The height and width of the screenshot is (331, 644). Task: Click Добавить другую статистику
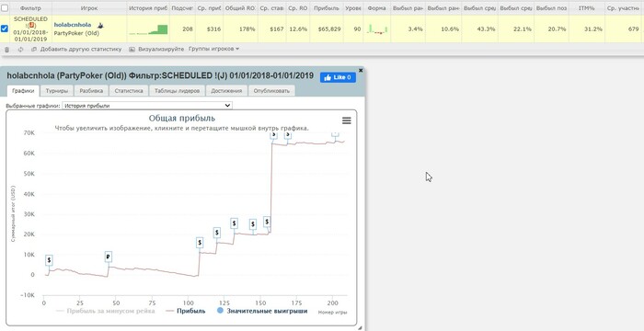pyautogui.click(x=76, y=49)
